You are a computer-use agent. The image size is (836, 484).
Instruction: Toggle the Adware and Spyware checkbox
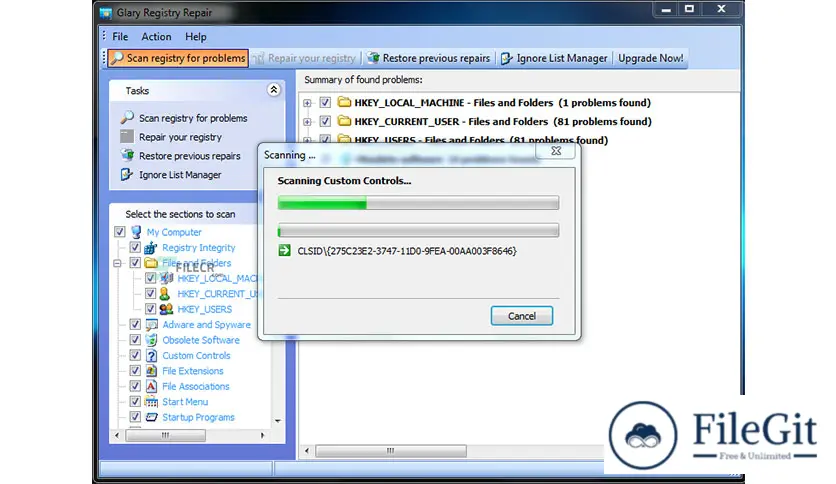coord(135,325)
